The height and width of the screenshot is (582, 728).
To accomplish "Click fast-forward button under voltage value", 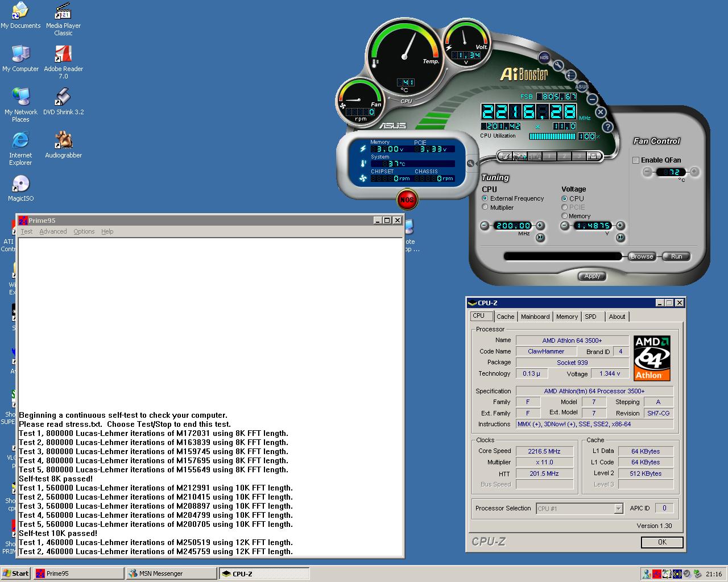I will (620, 238).
